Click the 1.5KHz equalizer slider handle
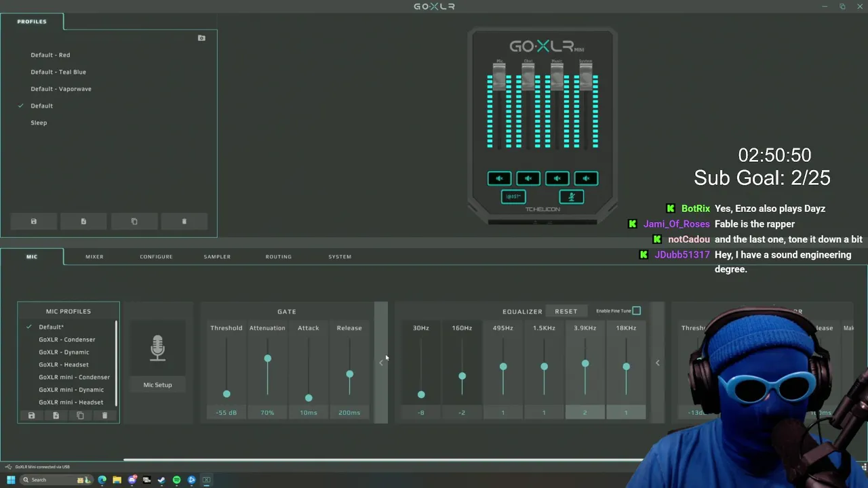868x488 pixels. coord(544,367)
